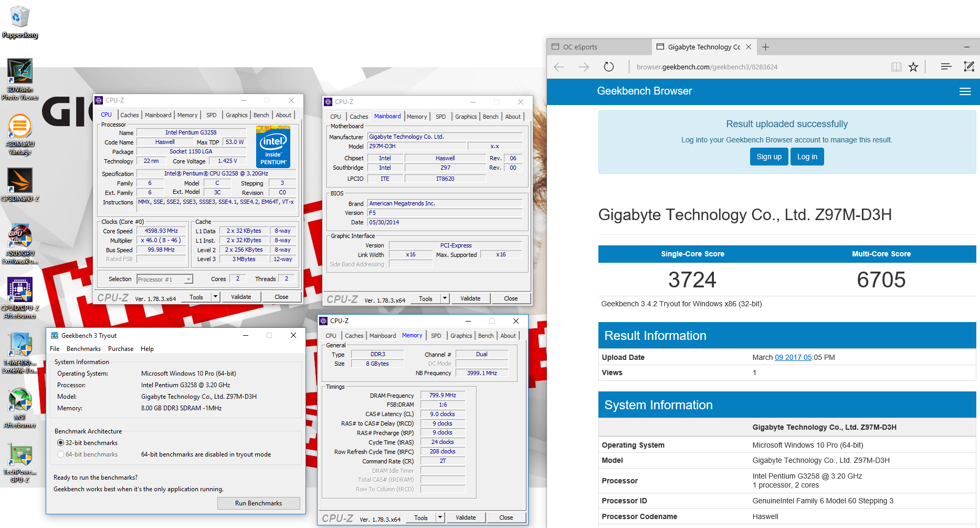Open the browser Hub lines icon

(946, 67)
